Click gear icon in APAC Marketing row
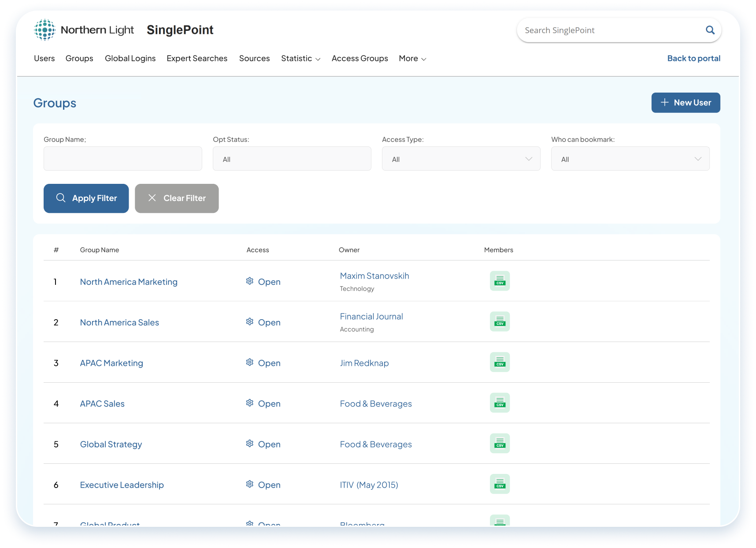Image resolution: width=756 pixels, height=548 pixels. 250,362
